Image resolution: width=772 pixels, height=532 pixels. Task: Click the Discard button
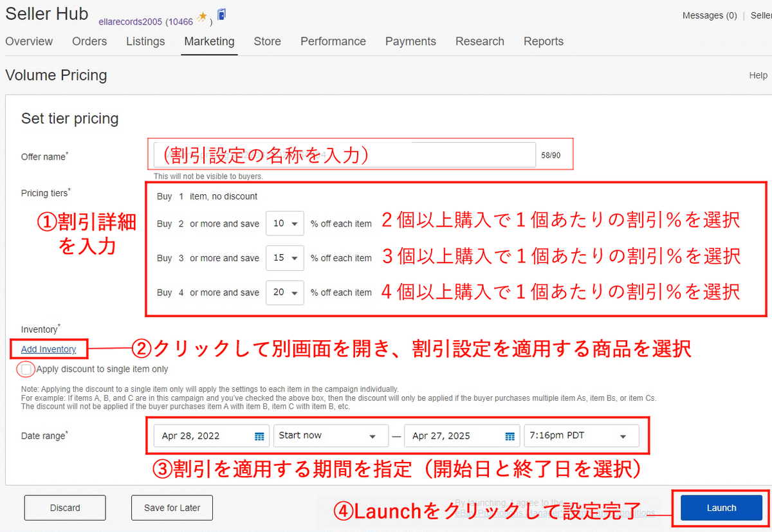click(x=65, y=508)
